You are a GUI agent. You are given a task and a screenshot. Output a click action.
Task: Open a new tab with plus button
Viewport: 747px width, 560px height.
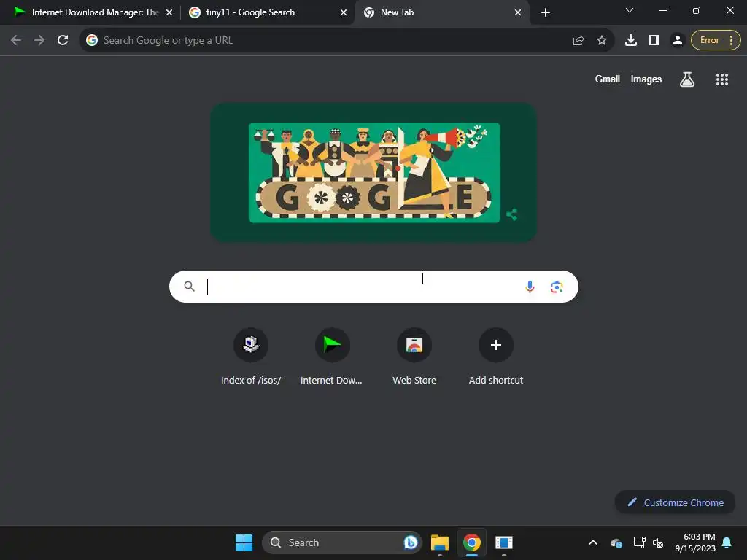coord(546,12)
